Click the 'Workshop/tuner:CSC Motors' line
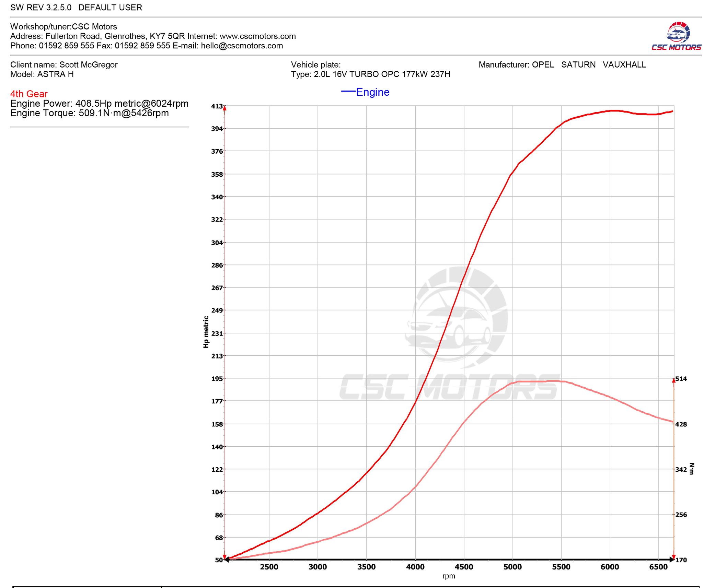The height and width of the screenshot is (588, 703). coord(64,27)
